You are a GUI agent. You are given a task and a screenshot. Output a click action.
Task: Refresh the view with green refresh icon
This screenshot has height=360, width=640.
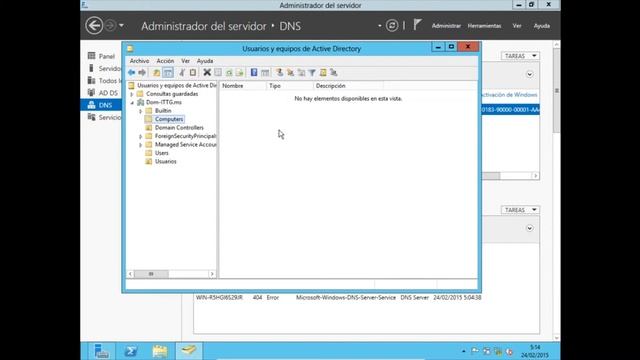coord(229,73)
